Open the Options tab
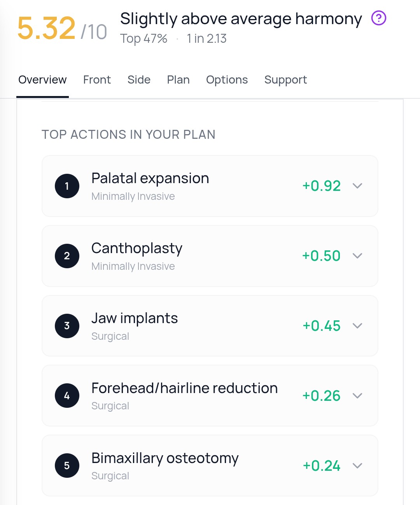Screen dimensions: 420x505 pyautogui.click(x=227, y=80)
